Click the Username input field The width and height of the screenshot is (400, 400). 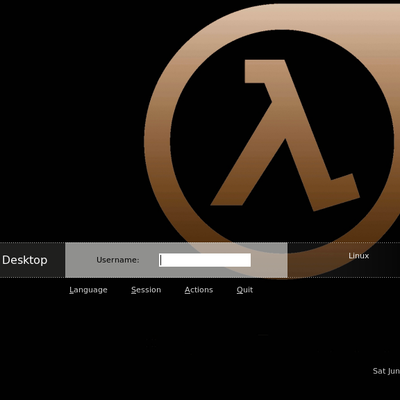coord(205,260)
